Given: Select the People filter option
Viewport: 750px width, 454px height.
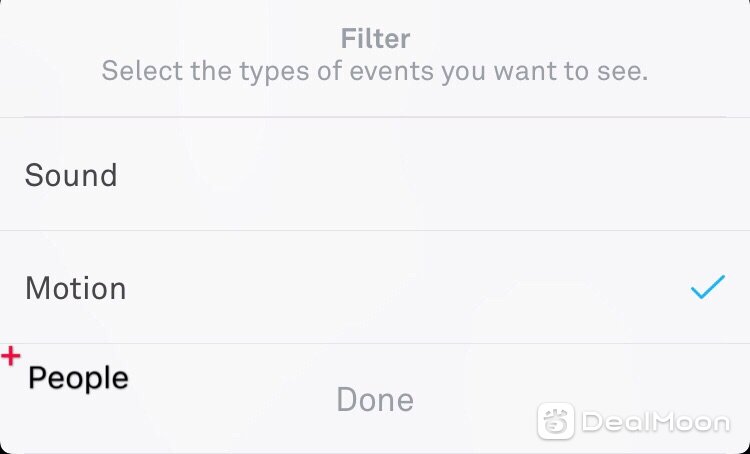Looking at the screenshot, I should [78, 378].
